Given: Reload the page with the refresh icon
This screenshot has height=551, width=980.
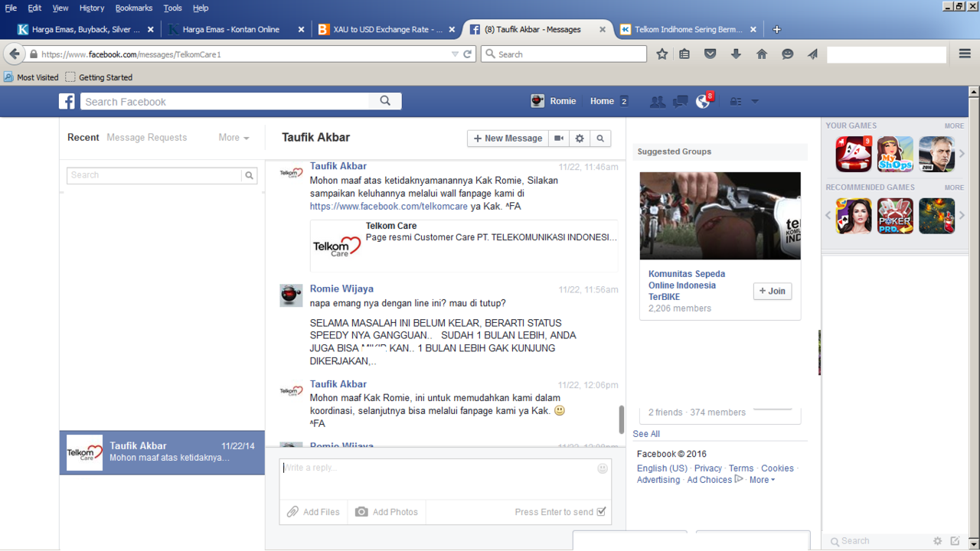Looking at the screenshot, I should coord(468,54).
